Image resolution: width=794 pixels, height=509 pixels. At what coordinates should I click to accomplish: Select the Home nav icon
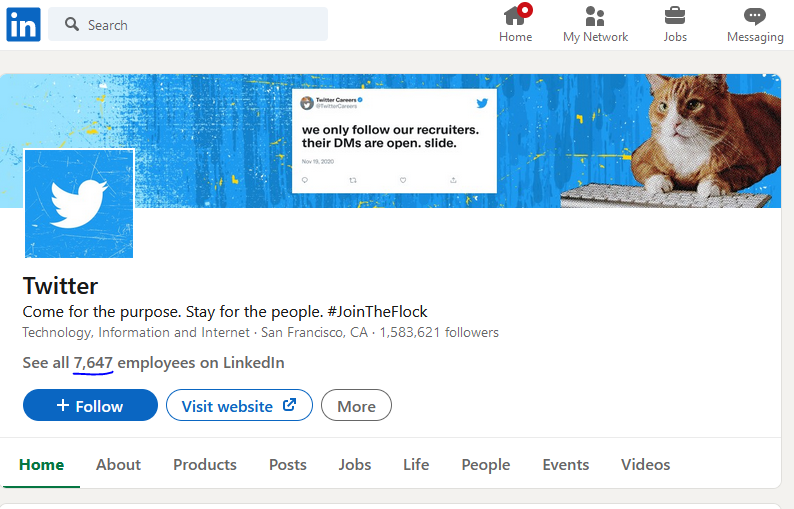pos(515,16)
